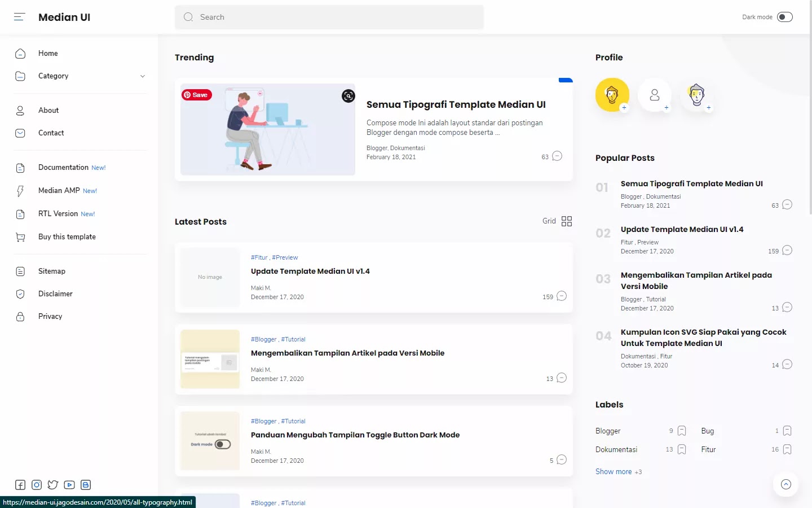The height and width of the screenshot is (508, 812).
Task: Click the mobile article post thumbnail
Action: coord(210,359)
